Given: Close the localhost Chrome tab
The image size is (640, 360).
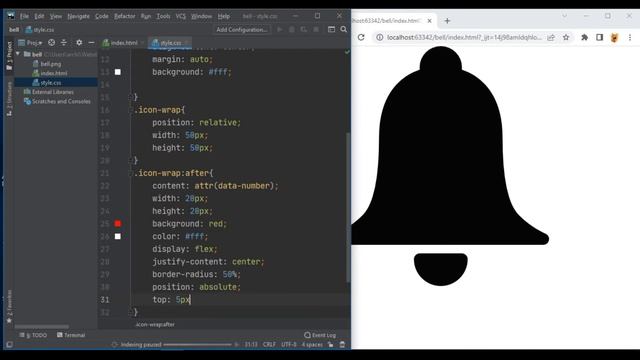Looking at the screenshot, I should pos(429,21).
